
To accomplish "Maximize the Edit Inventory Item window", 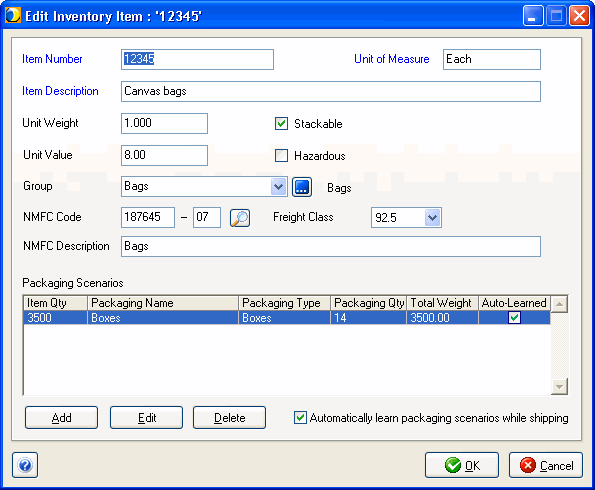I will point(556,16).
